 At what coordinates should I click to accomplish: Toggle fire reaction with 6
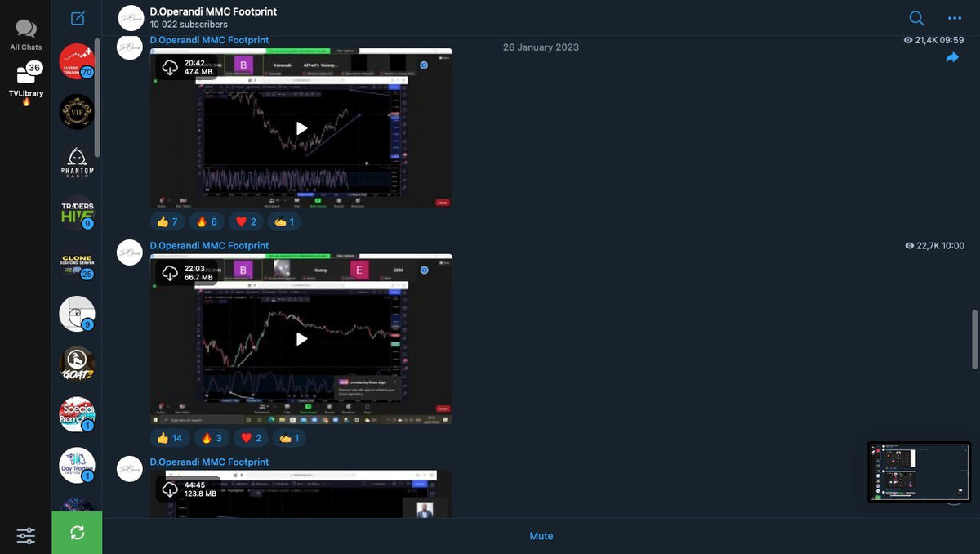coord(207,221)
